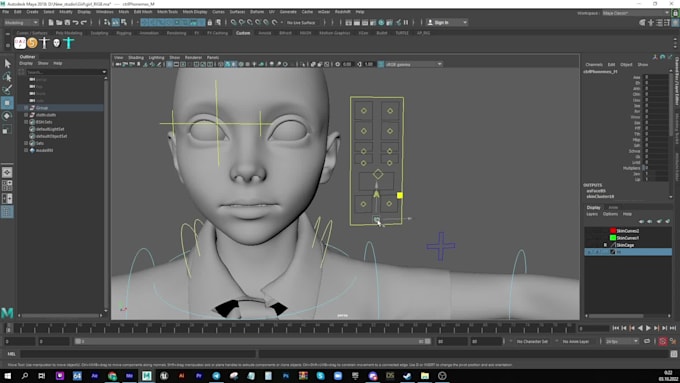Click the cyan T-pose figure shelf icon
The height and width of the screenshot is (383, 680).
pyautogui.click(x=69, y=43)
